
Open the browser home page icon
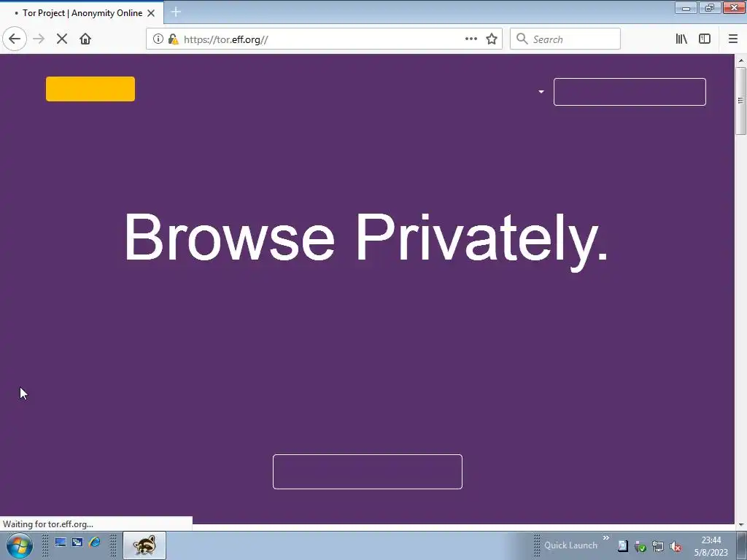tap(85, 39)
